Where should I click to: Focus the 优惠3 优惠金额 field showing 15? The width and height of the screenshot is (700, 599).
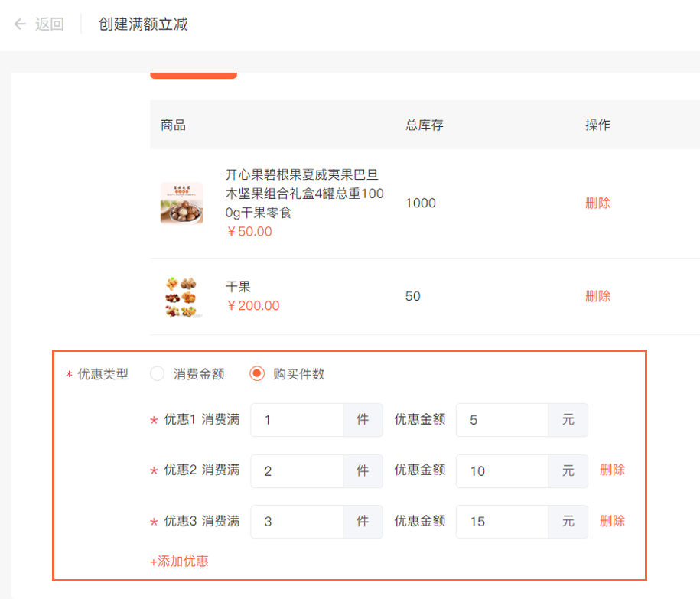coord(502,521)
